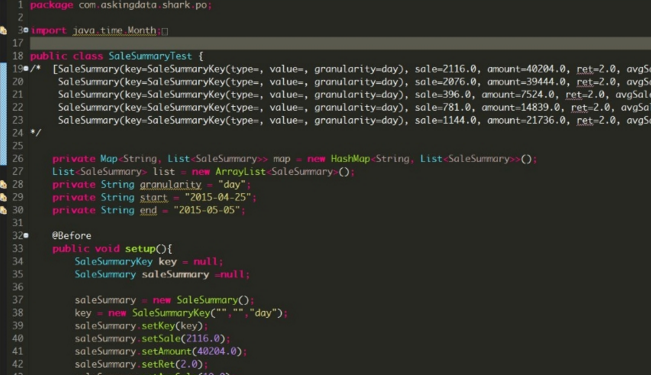Click the setKey method call
The height and width of the screenshot is (375, 651).
click(x=158, y=326)
